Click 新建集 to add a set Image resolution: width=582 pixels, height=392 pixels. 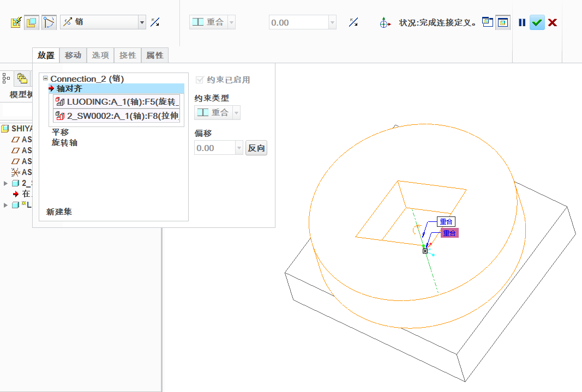59,212
